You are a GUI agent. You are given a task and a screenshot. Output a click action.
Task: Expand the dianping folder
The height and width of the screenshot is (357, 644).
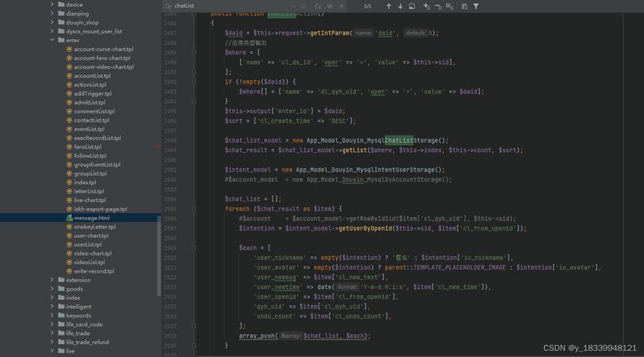pos(52,14)
